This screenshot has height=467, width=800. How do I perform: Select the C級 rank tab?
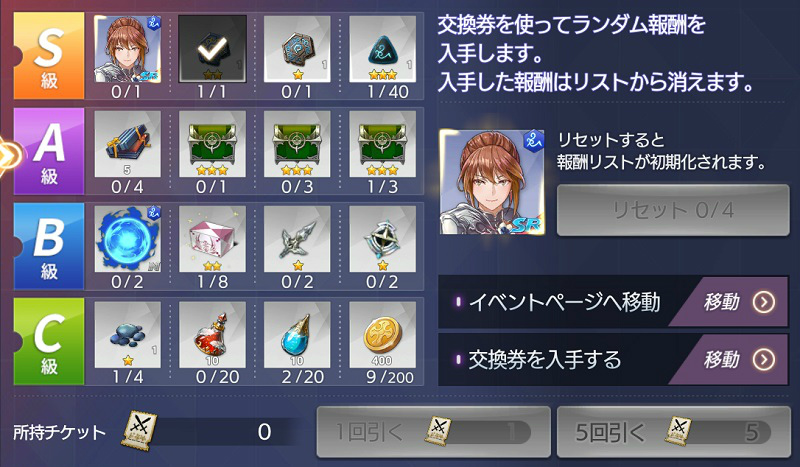(49, 341)
